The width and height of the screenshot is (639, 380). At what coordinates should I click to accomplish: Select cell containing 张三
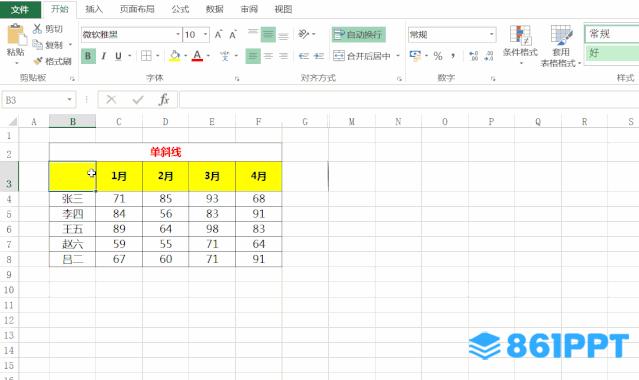click(73, 199)
